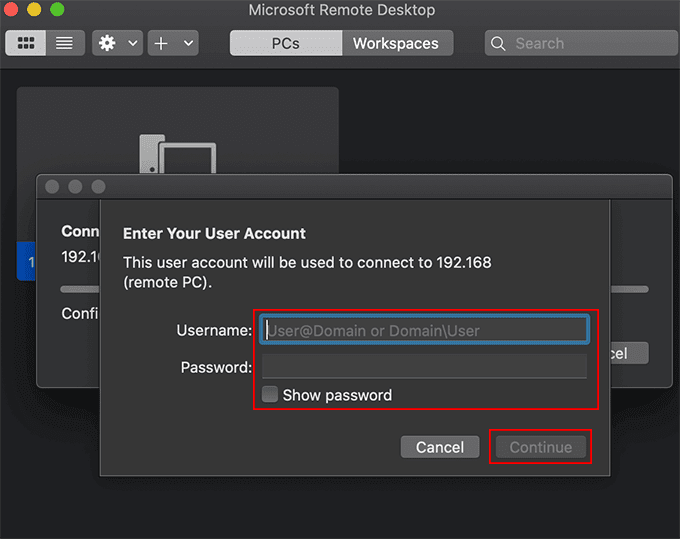Click the partially hidden connection Cancel button
Screen dimensions: 680x539
coord(629,353)
